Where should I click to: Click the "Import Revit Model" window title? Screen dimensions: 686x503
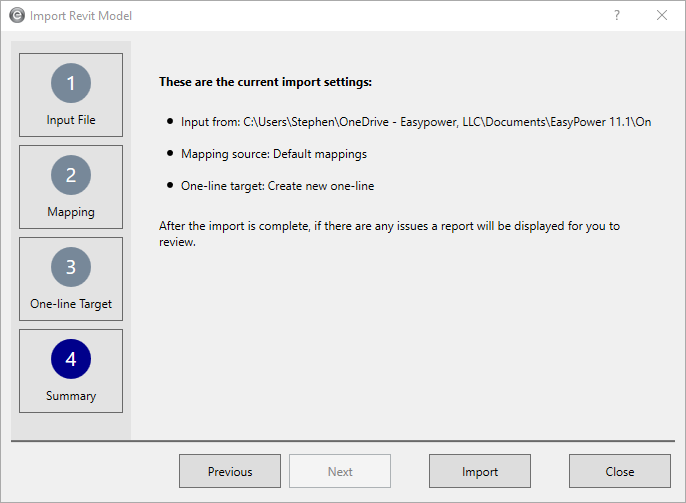pos(81,16)
